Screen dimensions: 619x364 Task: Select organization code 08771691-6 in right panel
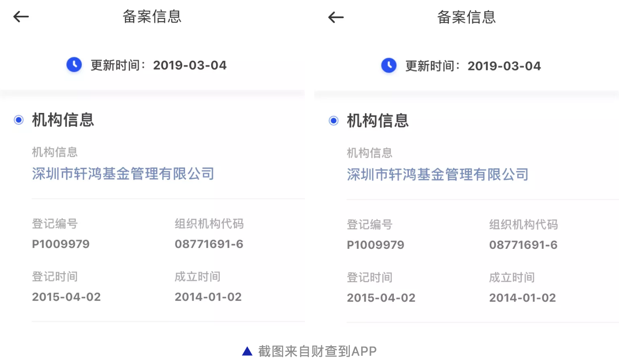tap(523, 245)
